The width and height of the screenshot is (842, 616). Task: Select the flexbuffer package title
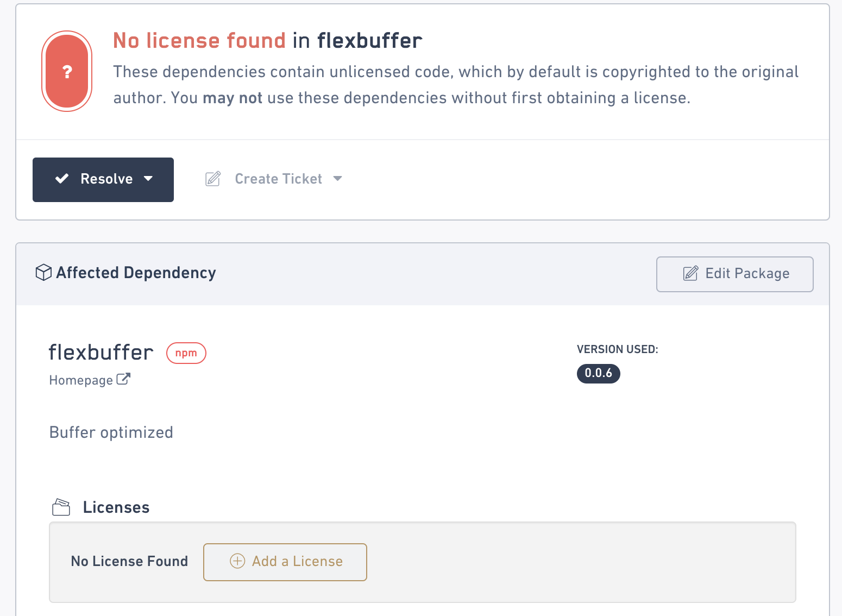(x=100, y=353)
